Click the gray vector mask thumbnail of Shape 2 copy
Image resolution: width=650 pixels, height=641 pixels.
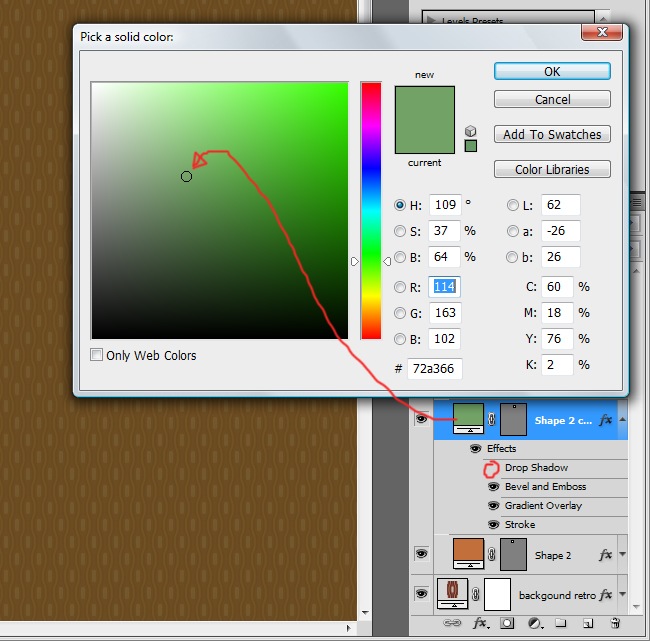click(514, 419)
